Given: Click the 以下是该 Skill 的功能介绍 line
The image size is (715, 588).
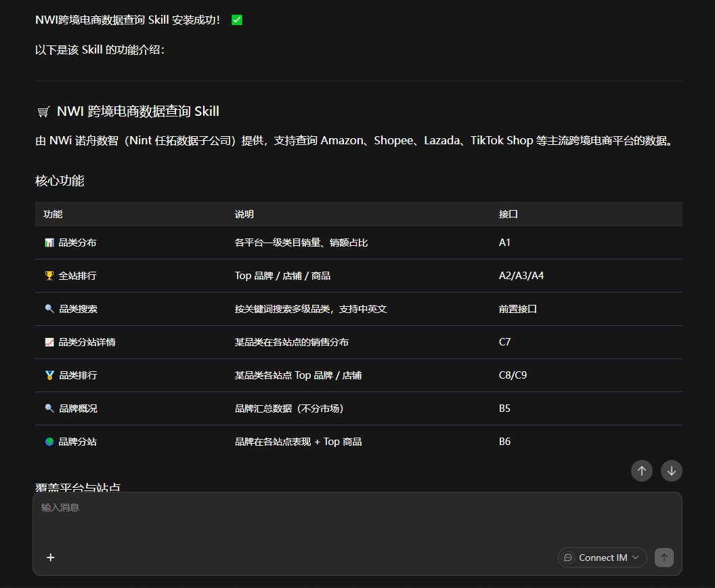Looking at the screenshot, I should [100, 49].
